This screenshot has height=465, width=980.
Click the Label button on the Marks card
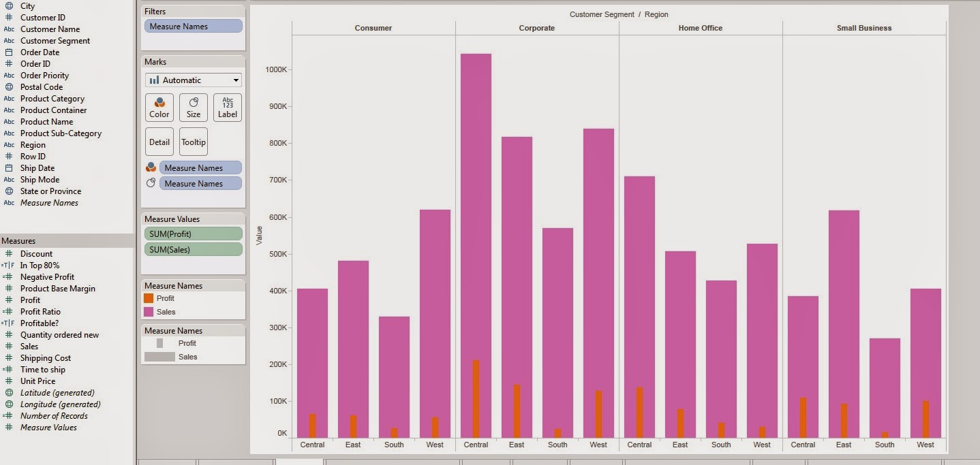[228, 108]
